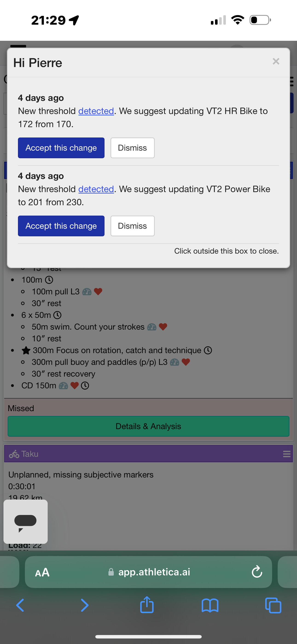Accept the VT2 HR Bike change
This screenshot has height=644, width=297.
pos(61,148)
